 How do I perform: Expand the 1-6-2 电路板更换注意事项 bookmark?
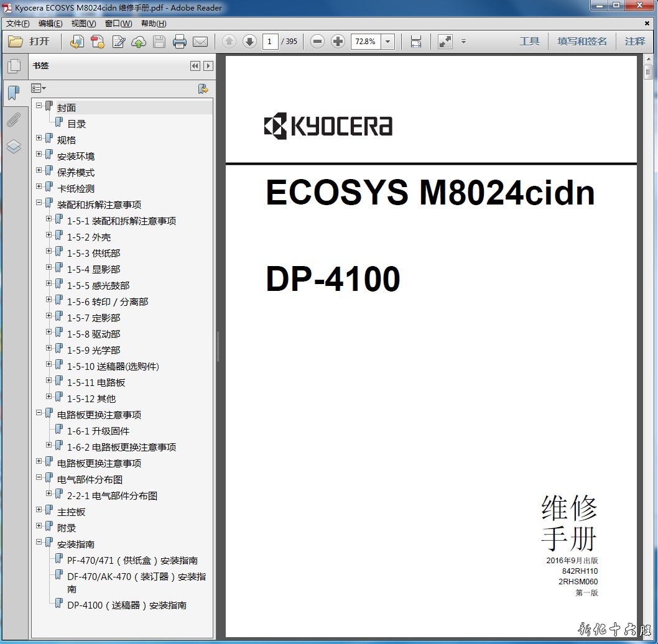49,444
